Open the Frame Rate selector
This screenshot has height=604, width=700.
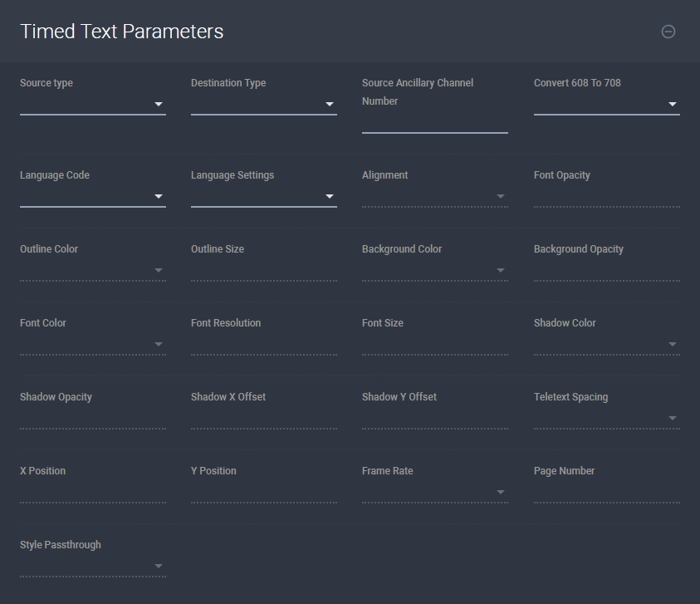click(x=502, y=492)
